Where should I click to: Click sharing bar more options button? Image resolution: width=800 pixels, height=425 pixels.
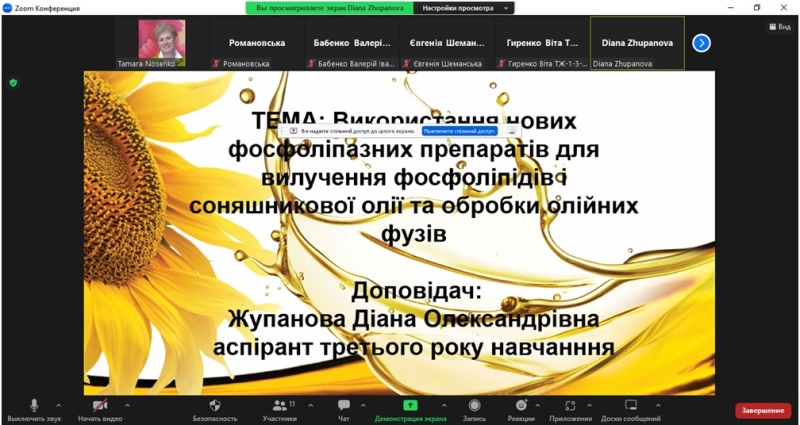click(512, 131)
